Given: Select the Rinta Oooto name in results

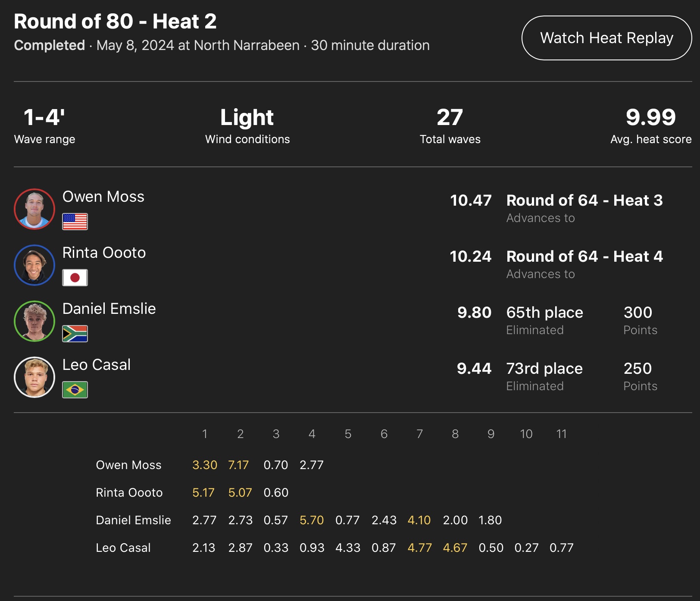Looking at the screenshot, I should point(104,253).
